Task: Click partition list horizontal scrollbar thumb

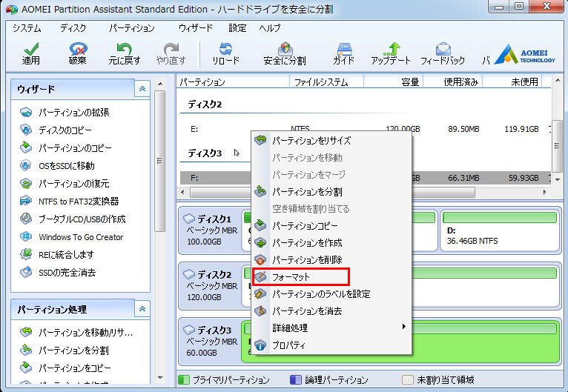Action: pyautogui.click(x=332, y=192)
